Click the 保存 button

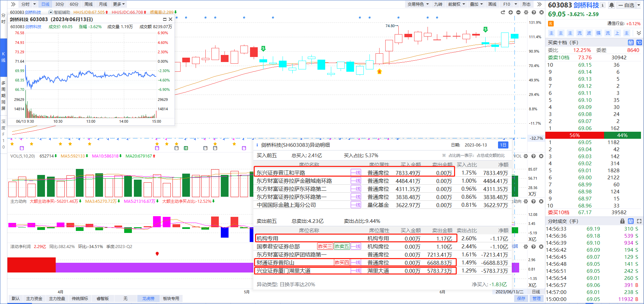point(521,299)
